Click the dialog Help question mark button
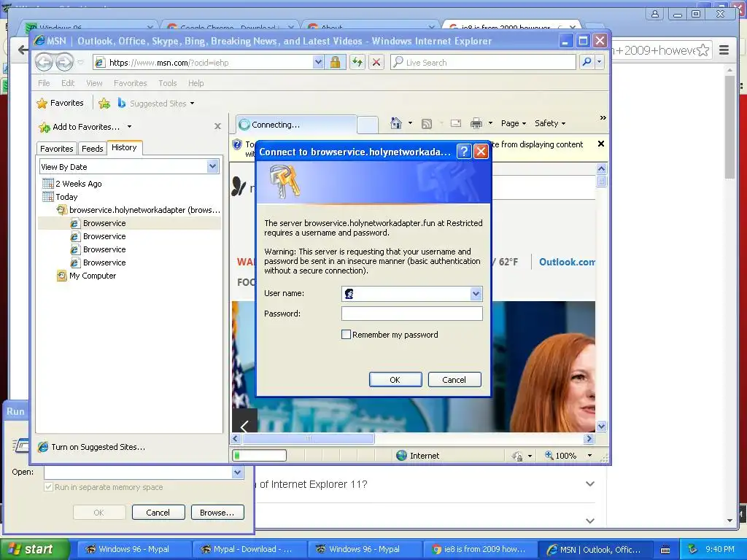 [x=463, y=152]
